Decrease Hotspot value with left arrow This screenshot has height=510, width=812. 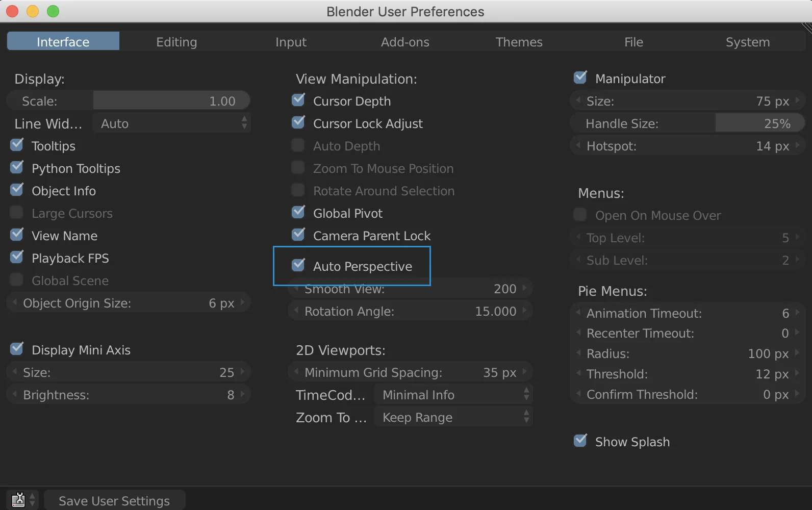578,145
